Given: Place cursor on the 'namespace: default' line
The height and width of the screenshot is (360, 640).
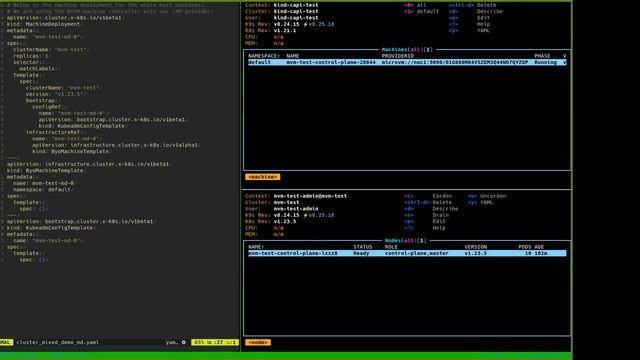Looking at the screenshot, I should (42, 190).
